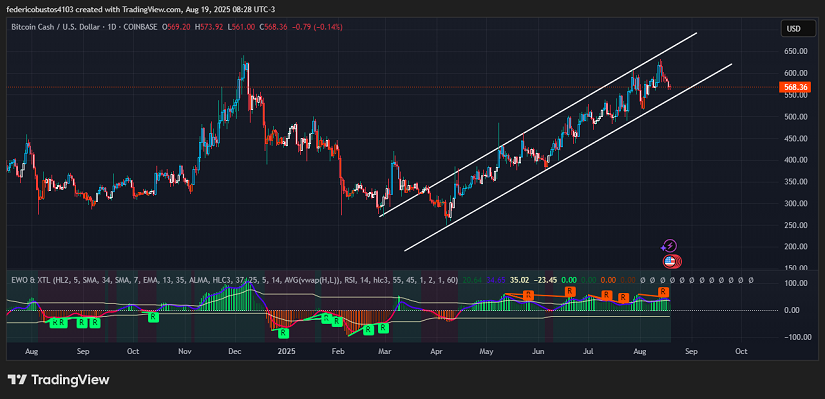Click the 400.00 price axis label

click(x=797, y=160)
